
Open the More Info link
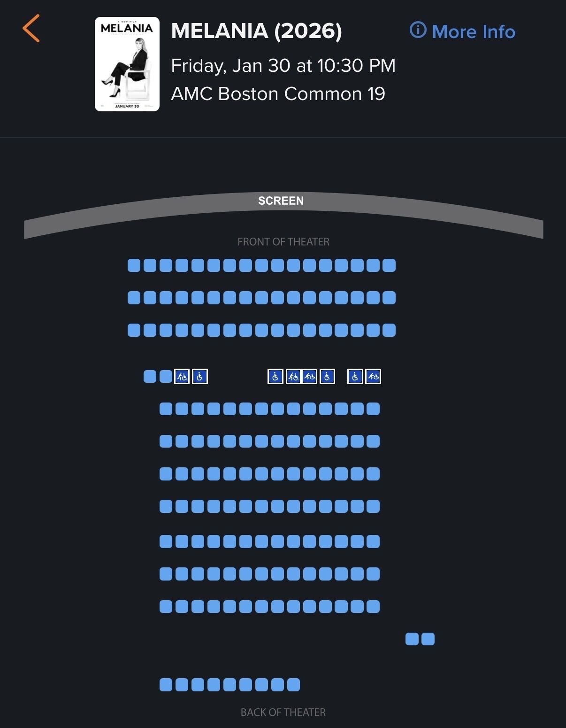(463, 31)
